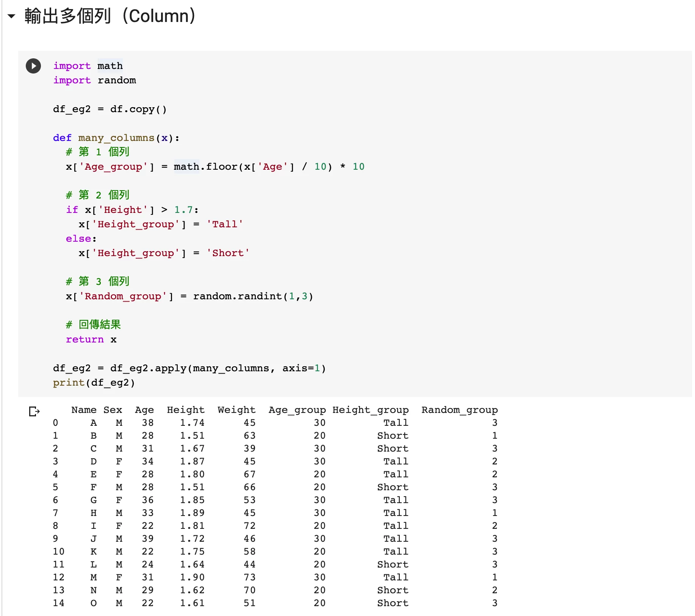This screenshot has height=616, width=695.
Task: Click the Age_group header in output
Action: [x=297, y=410]
